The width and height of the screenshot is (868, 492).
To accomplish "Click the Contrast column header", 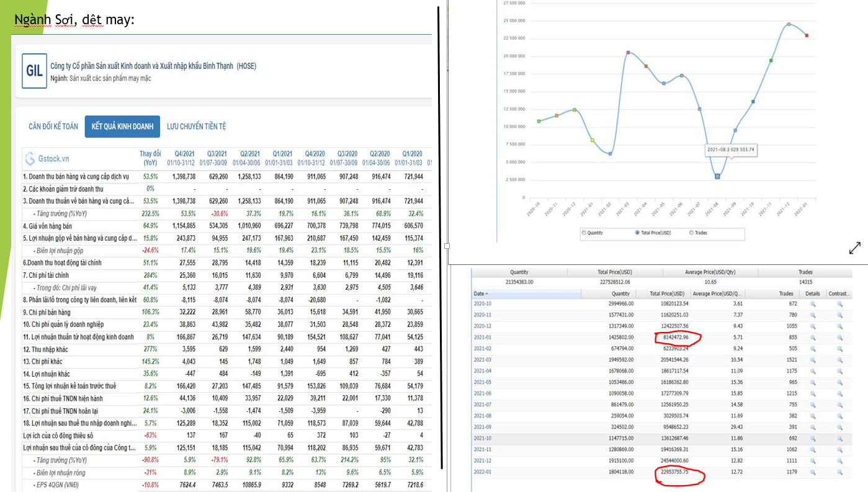I will [x=840, y=293].
